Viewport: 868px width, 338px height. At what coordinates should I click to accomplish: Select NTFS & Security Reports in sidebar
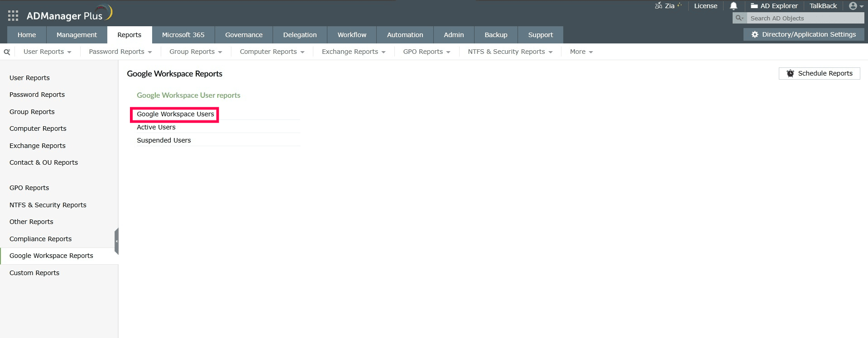point(48,205)
